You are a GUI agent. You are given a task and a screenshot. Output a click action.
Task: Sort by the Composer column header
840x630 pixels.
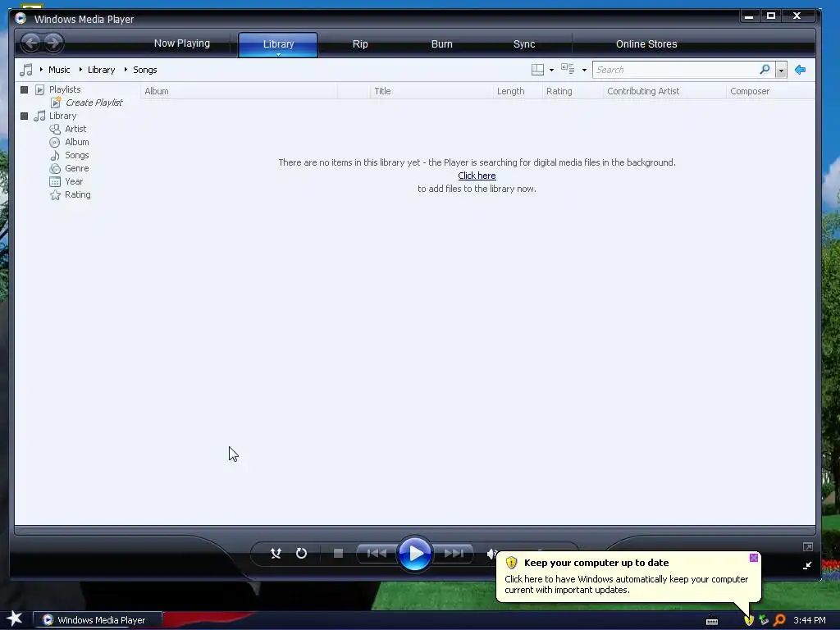pos(771,91)
